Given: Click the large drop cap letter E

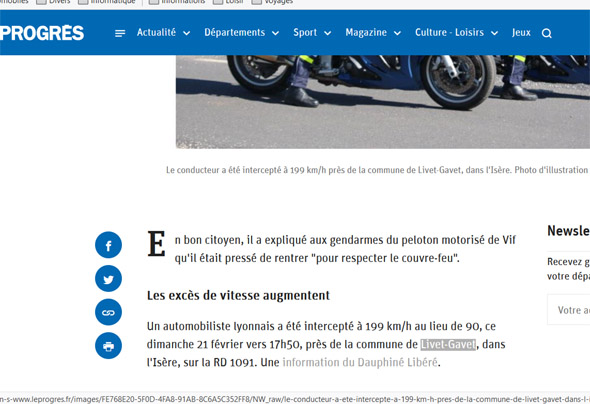Looking at the screenshot, I should (156, 244).
